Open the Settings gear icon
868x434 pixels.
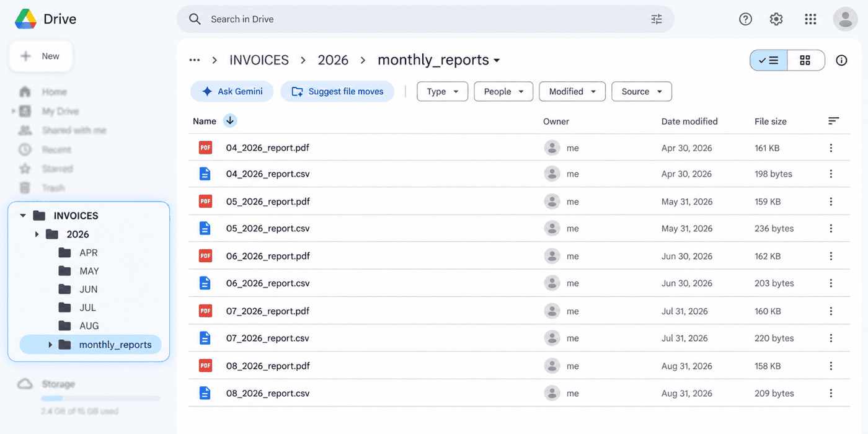tap(776, 19)
